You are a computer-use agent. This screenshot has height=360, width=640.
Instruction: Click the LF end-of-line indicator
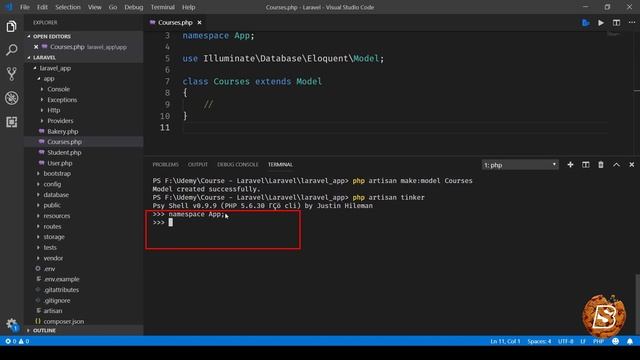click(x=583, y=341)
